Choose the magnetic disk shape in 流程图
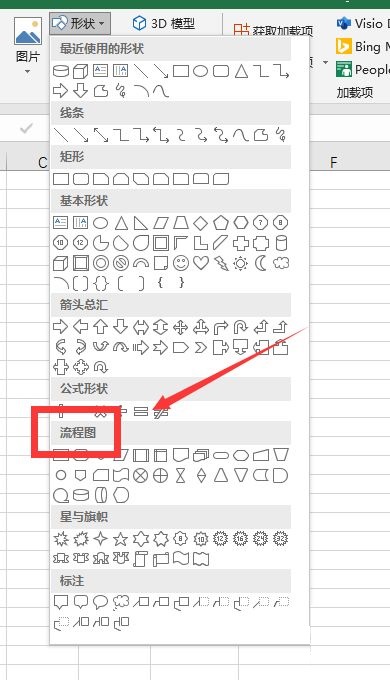The width and height of the screenshot is (390, 680). coord(81,495)
